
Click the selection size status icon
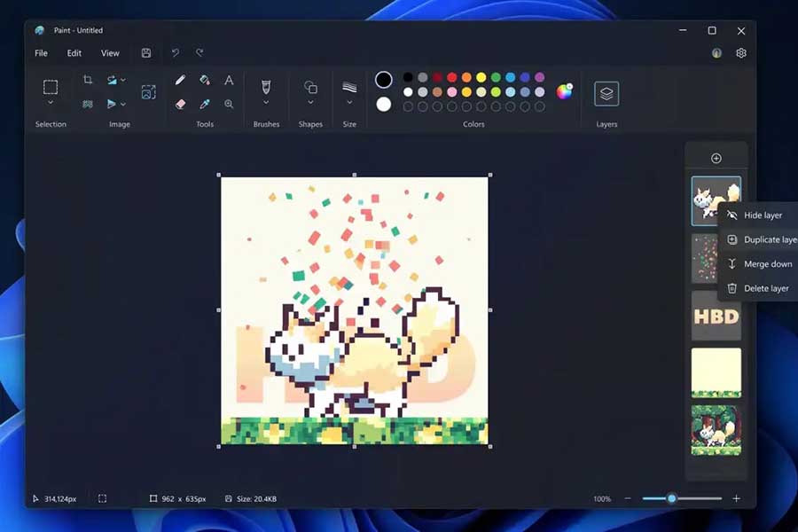point(102,499)
